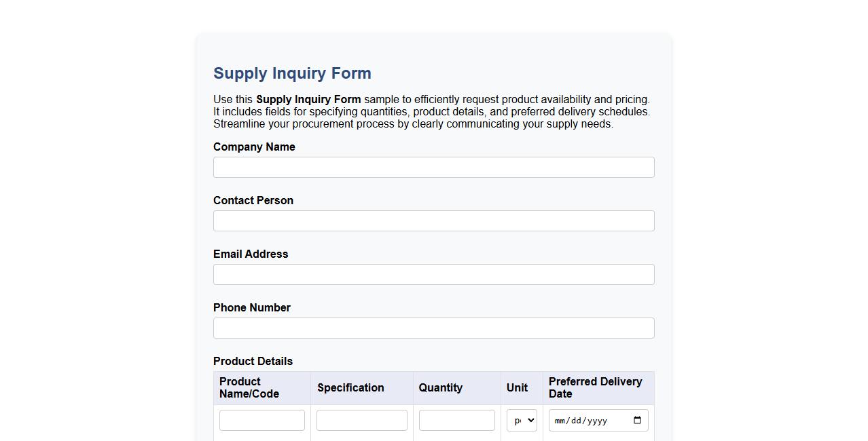This screenshot has width=868, height=441.
Task: Click the Product Details section label
Action: tap(253, 361)
